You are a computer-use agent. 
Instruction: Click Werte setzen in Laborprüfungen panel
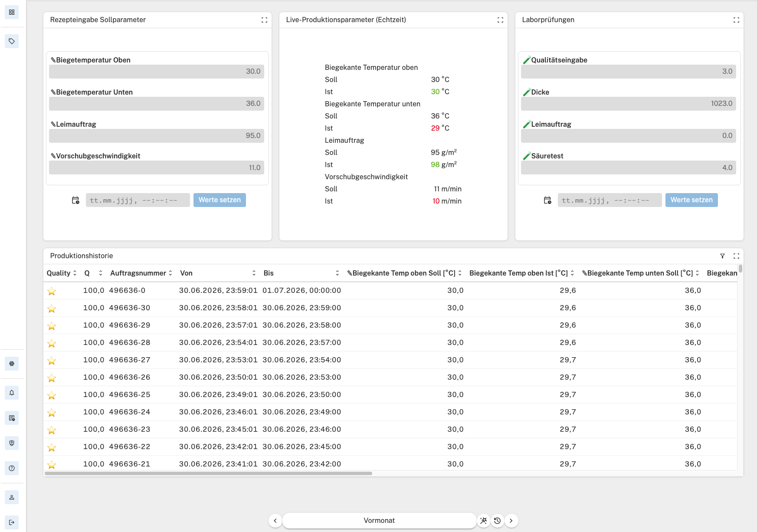[691, 200]
